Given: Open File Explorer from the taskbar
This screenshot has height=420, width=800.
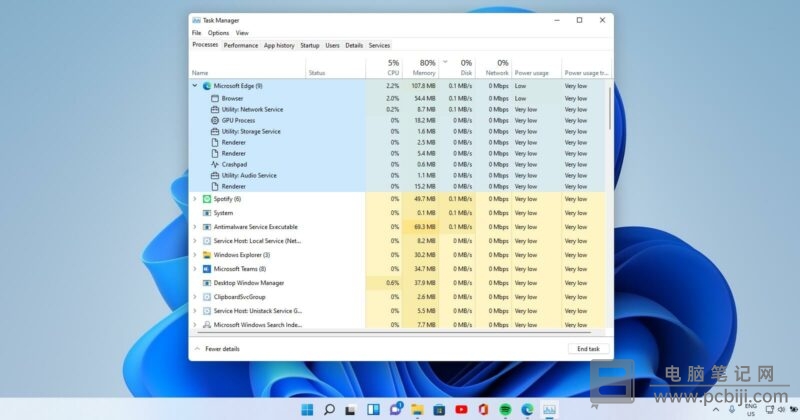Looking at the screenshot, I should [417, 409].
